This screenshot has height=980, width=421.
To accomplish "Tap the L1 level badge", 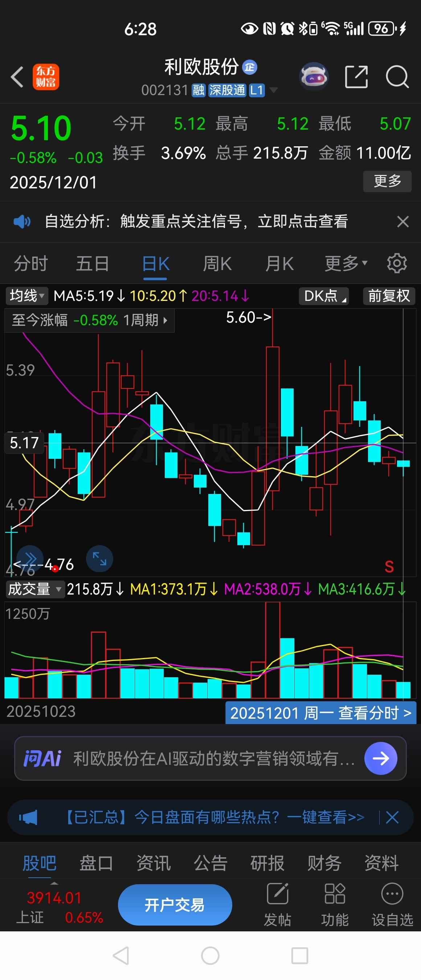I will coord(257,90).
